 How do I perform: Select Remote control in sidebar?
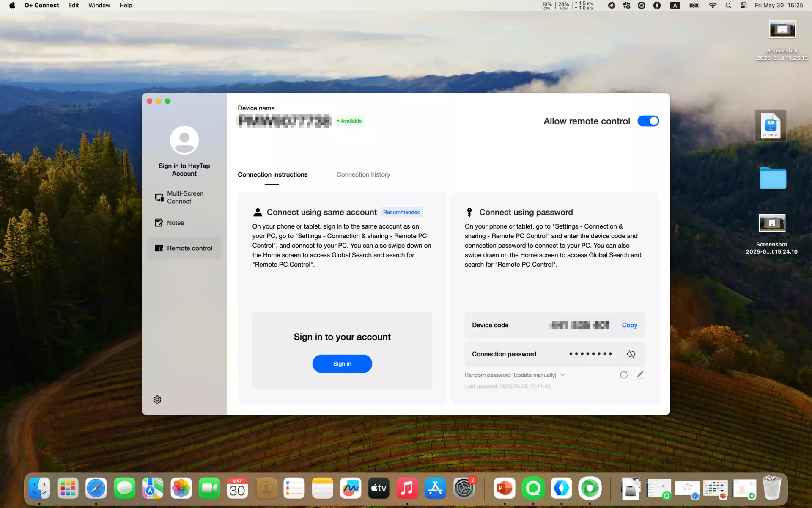184,248
